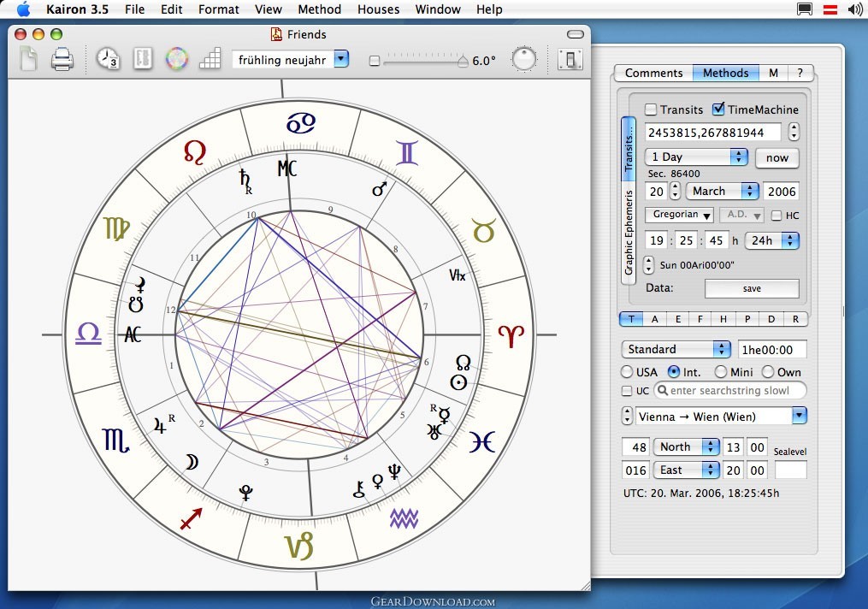This screenshot has height=609, width=868.
Task: Click the E segment button
Action: (678, 319)
